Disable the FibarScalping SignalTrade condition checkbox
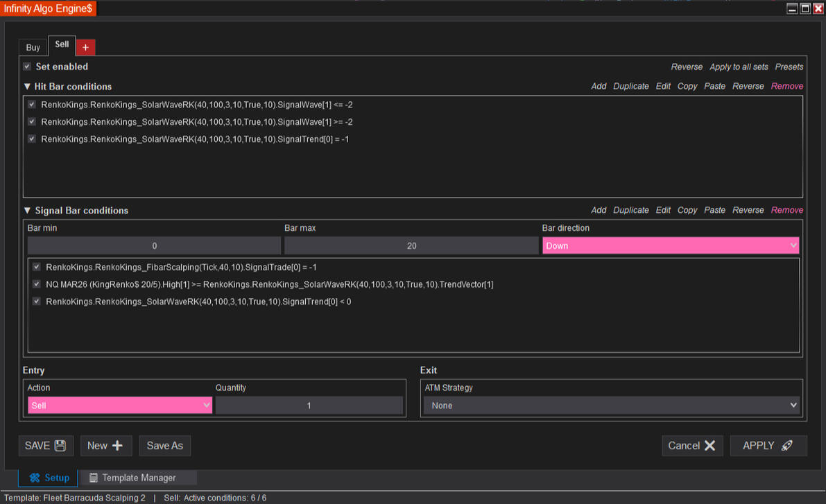The width and height of the screenshot is (826, 504). [37, 267]
